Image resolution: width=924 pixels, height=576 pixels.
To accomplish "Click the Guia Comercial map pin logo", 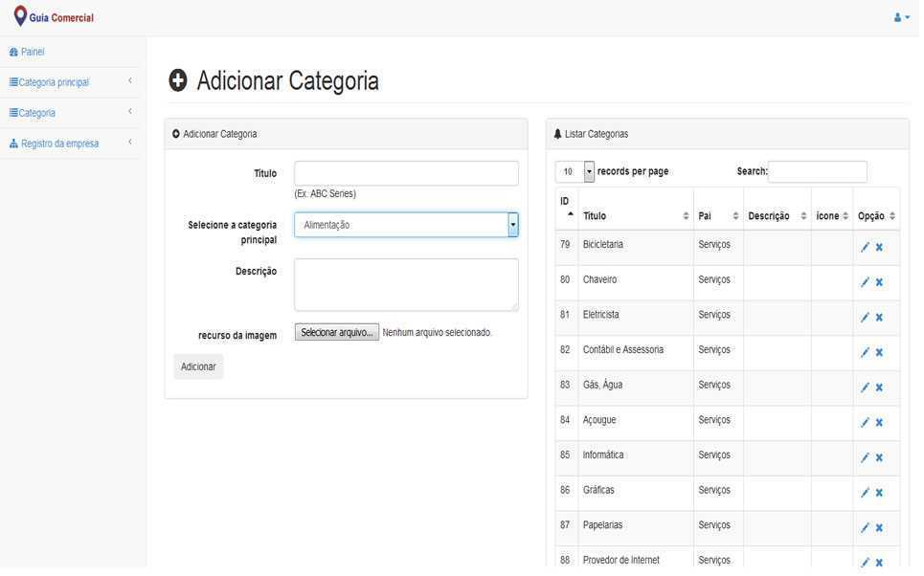I will coord(20,16).
